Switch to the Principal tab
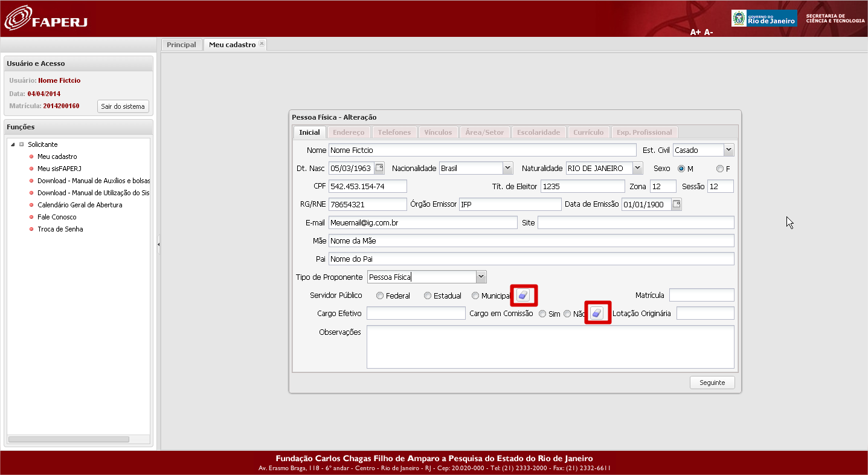The height and width of the screenshot is (475, 868). point(181,45)
